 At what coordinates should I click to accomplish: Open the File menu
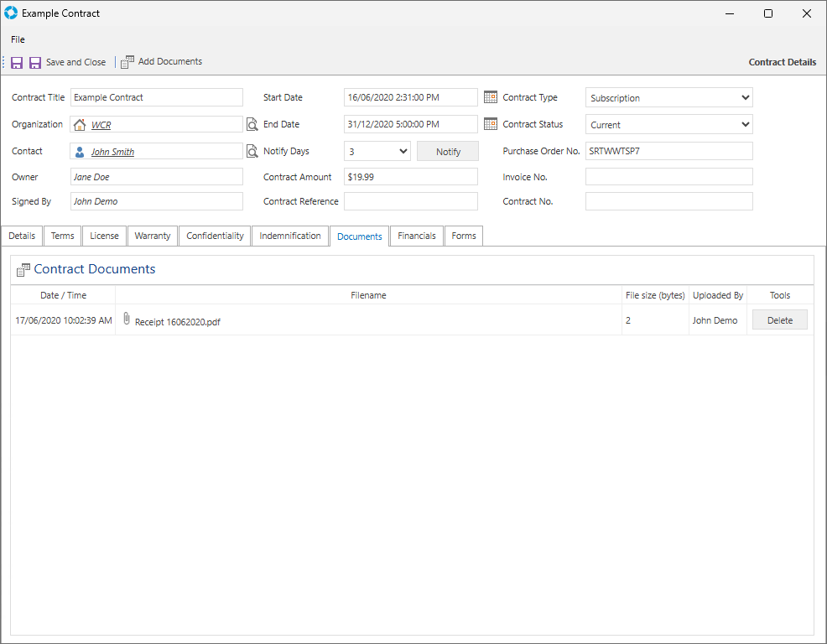point(18,39)
